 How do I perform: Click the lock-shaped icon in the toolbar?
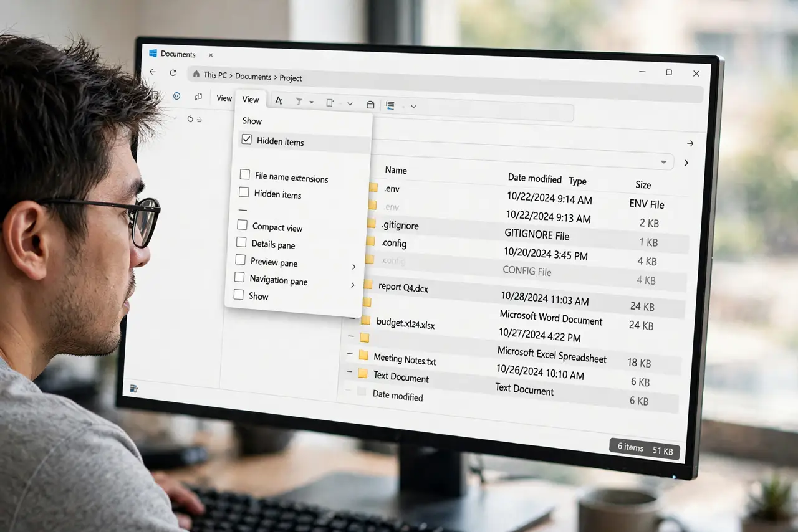coord(370,105)
